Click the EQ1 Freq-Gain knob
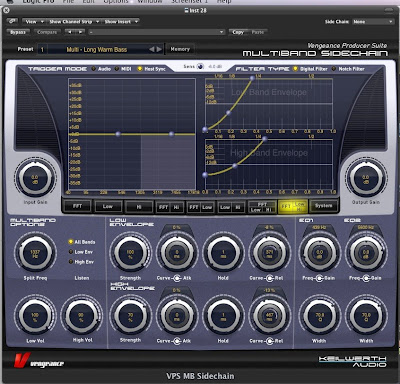Screen dimensions: 400x384 click(x=319, y=253)
